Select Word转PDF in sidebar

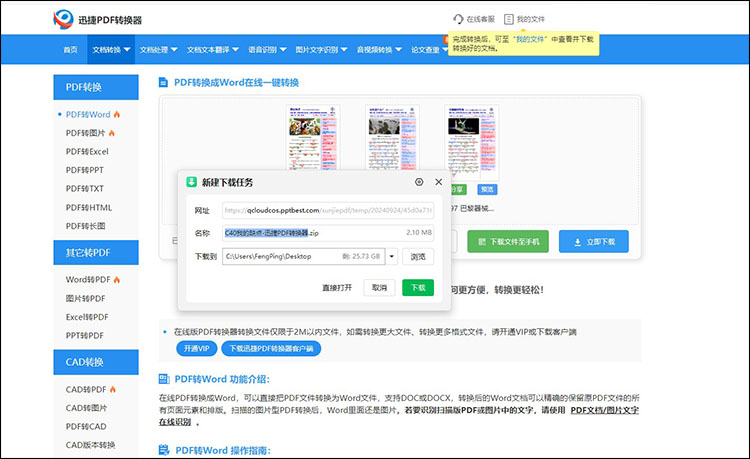(88, 280)
